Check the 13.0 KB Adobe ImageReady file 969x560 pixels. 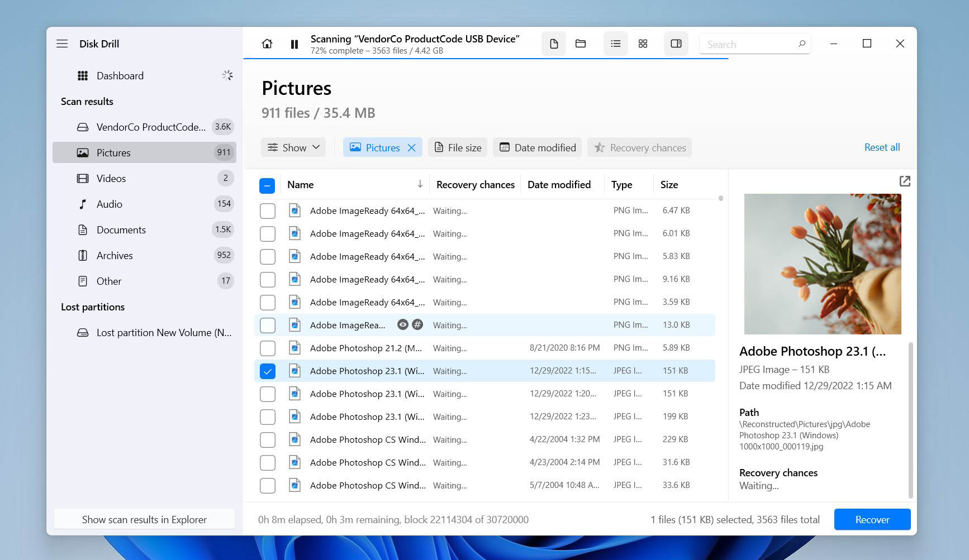click(268, 326)
